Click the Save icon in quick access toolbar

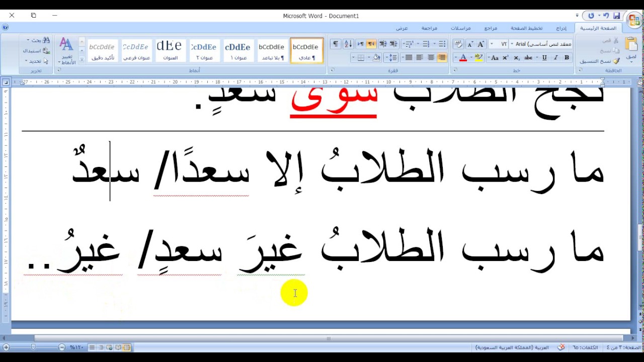click(616, 16)
